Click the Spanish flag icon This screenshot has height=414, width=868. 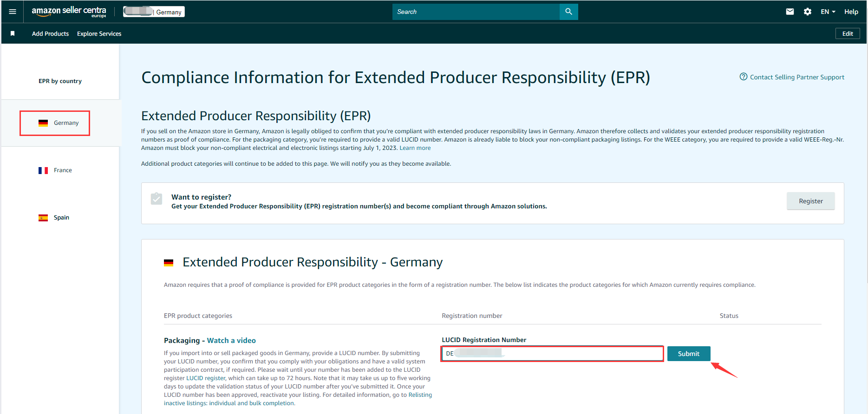[43, 218]
